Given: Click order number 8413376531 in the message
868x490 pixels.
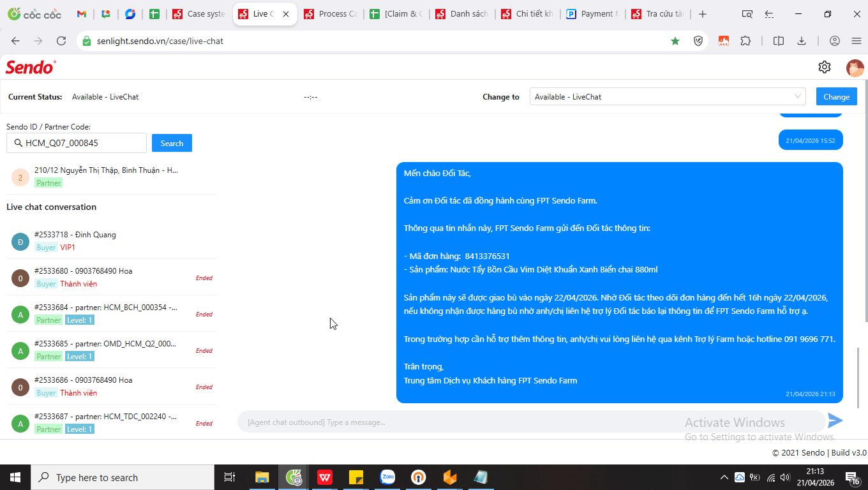Looking at the screenshot, I should (487, 256).
